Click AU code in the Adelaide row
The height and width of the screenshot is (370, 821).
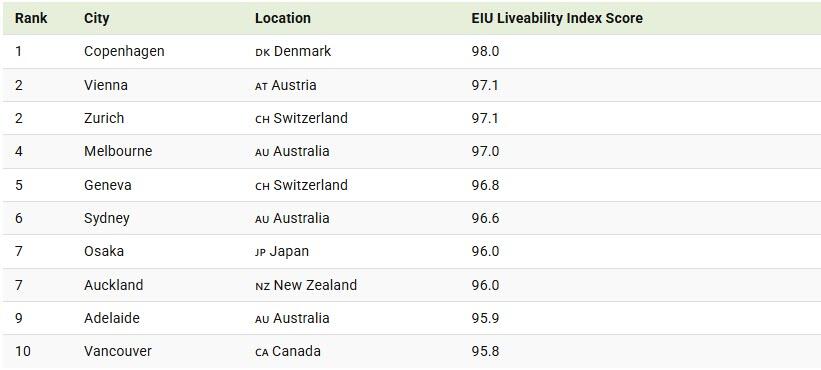[x=262, y=320]
